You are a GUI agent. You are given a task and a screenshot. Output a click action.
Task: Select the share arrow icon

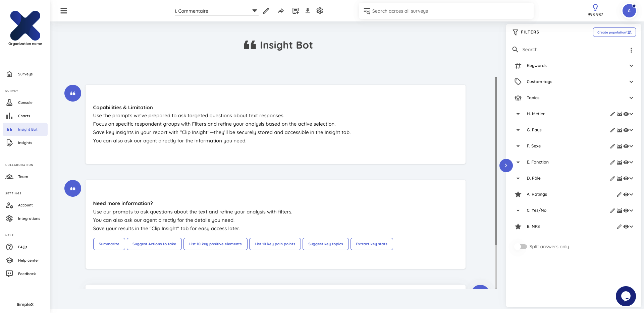pos(281,11)
